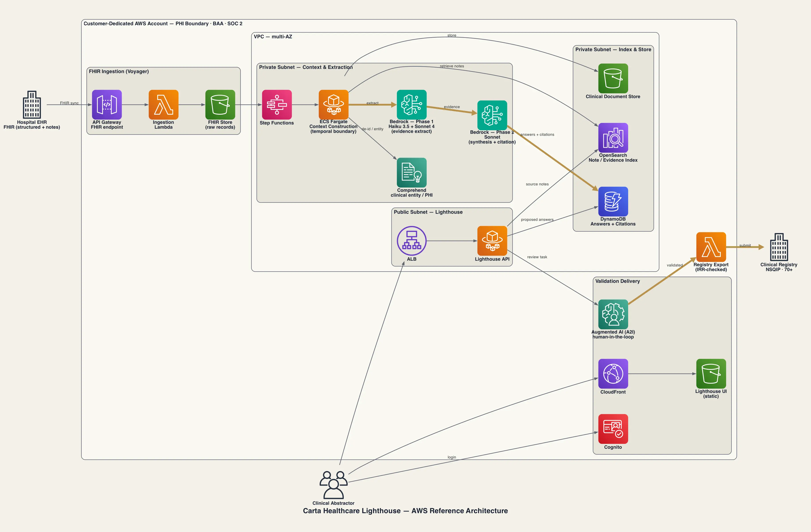Screen dimensions: 811x532
Task: Select the "retrieve notes" edge label
Action: (x=452, y=66)
